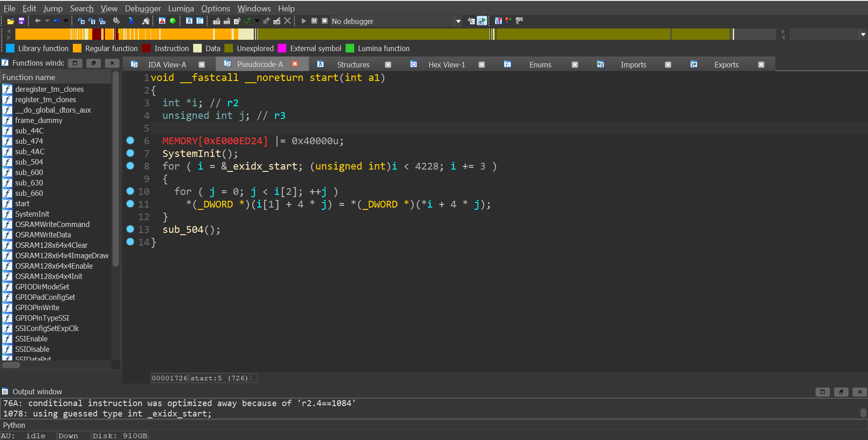Open the navigation band options dropdown
The width and height of the screenshot is (868, 440).
pos(863,34)
